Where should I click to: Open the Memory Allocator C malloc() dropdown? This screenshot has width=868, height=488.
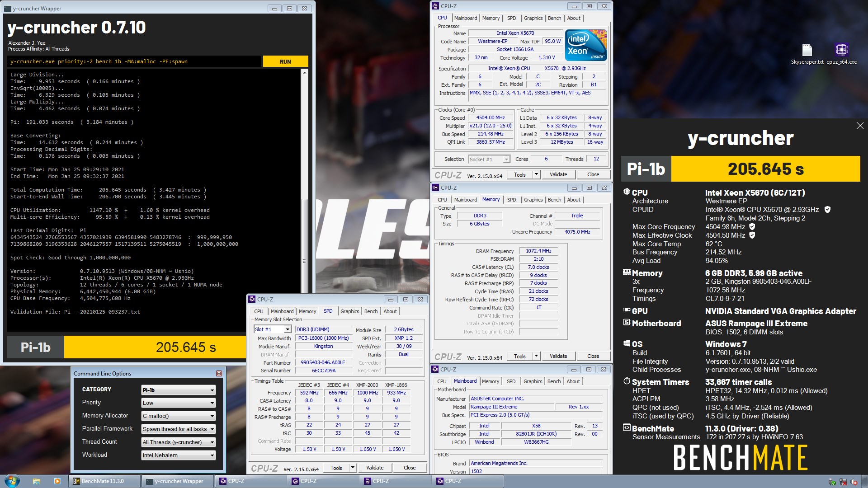pos(179,416)
